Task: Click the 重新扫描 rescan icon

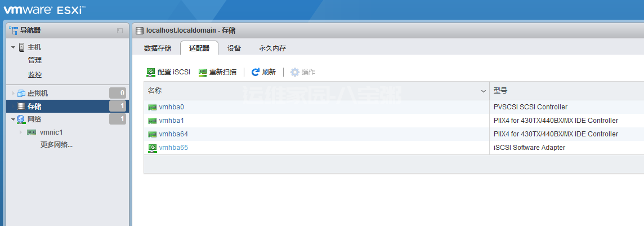Action: point(203,72)
